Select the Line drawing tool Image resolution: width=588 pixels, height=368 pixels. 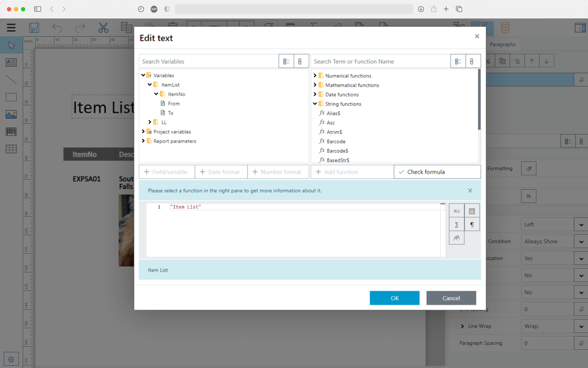point(11,79)
